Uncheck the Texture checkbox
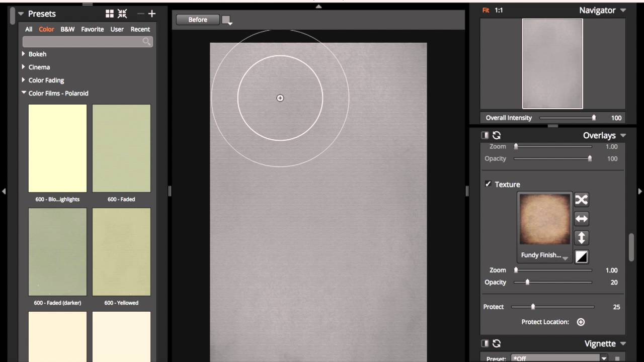This screenshot has width=644, height=362. pos(488,184)
